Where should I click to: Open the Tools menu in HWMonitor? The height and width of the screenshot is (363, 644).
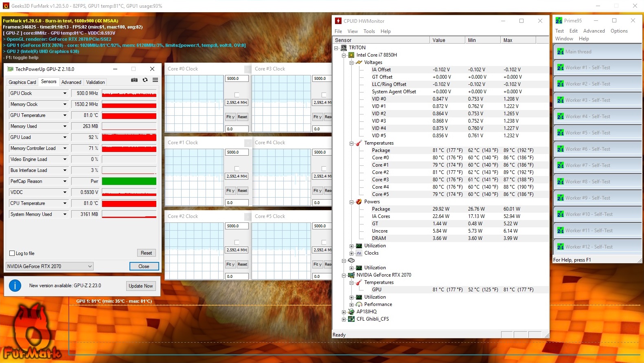click(369, 31)
